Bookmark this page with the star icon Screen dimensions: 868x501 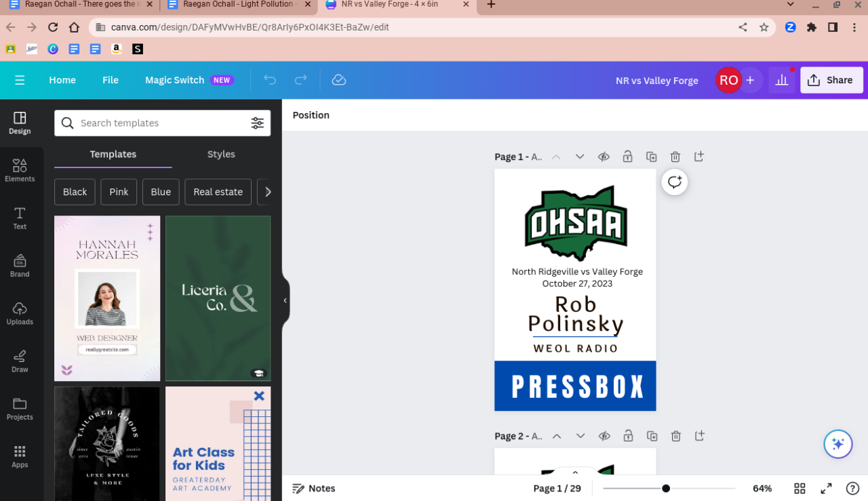[x=764, y=27]
